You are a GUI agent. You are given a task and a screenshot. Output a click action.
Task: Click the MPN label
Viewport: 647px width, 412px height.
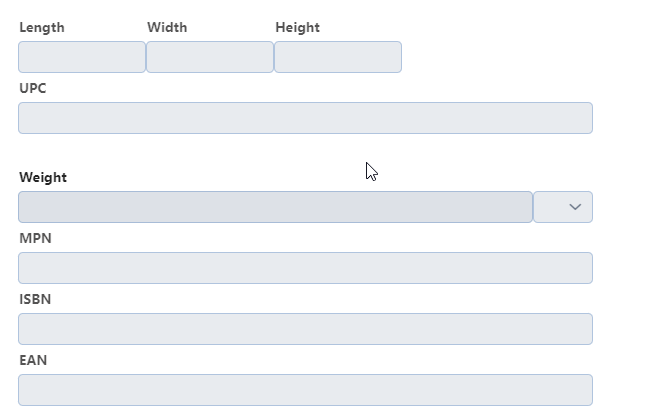coord(35,238)
